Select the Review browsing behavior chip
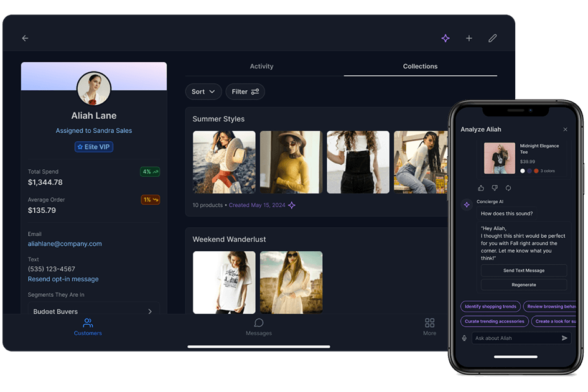The height and width of the screenshot is (392, 588). point(550,307)
